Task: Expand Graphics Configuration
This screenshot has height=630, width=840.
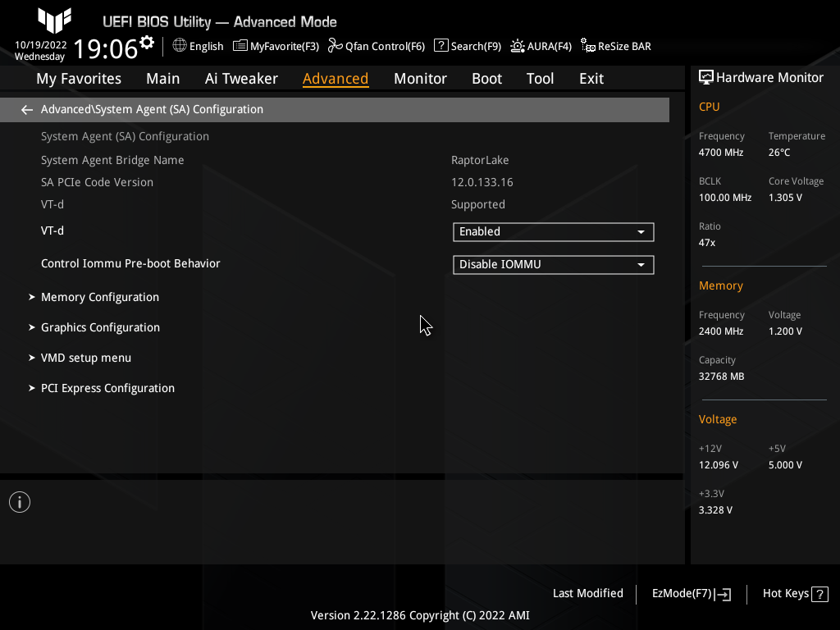Action: (100, 327)
